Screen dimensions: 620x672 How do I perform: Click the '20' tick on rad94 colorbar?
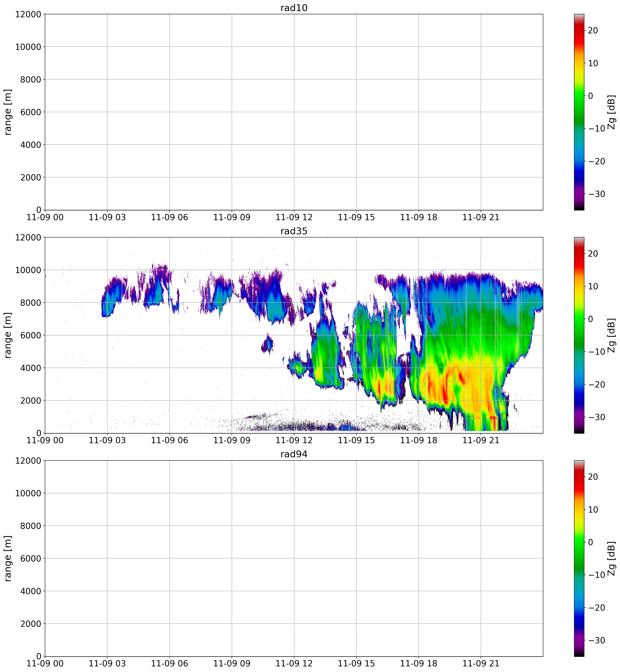tap(593, 477)
